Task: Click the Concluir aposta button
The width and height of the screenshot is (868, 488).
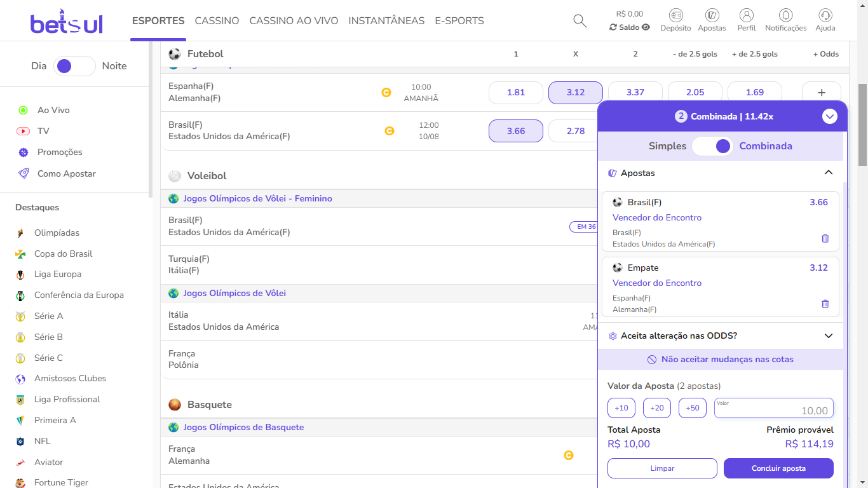Action: pyautogui.click(x=778, y=468)
